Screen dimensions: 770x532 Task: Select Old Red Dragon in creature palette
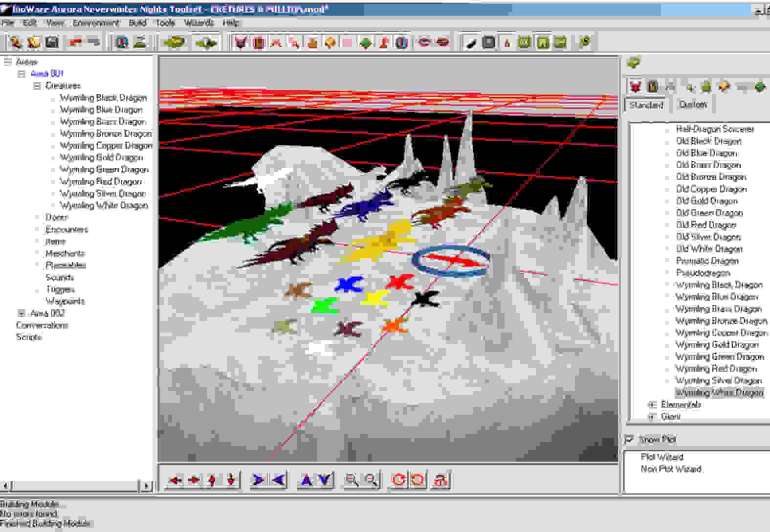(x=706, y=225)
